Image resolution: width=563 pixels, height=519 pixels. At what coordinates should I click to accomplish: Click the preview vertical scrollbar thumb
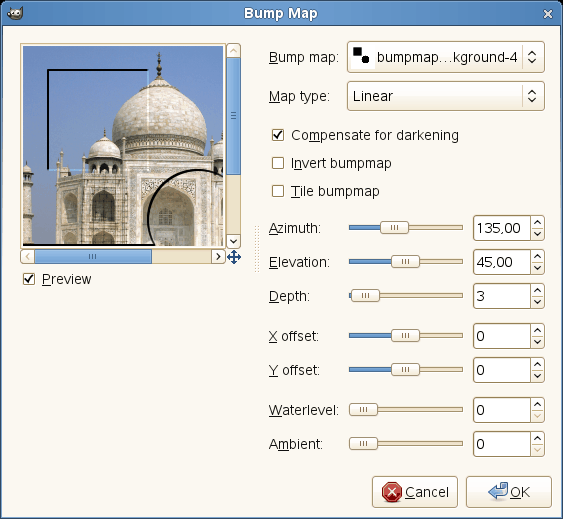[233, 116]
